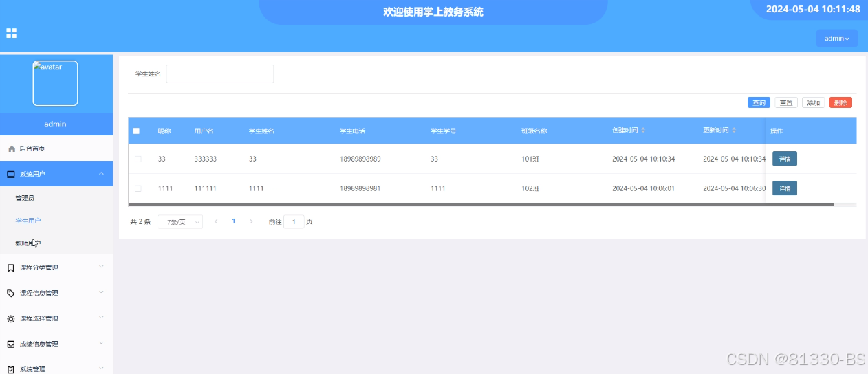
Task: Click the grid menu icon in header
Action: click(x=12, y=33)
